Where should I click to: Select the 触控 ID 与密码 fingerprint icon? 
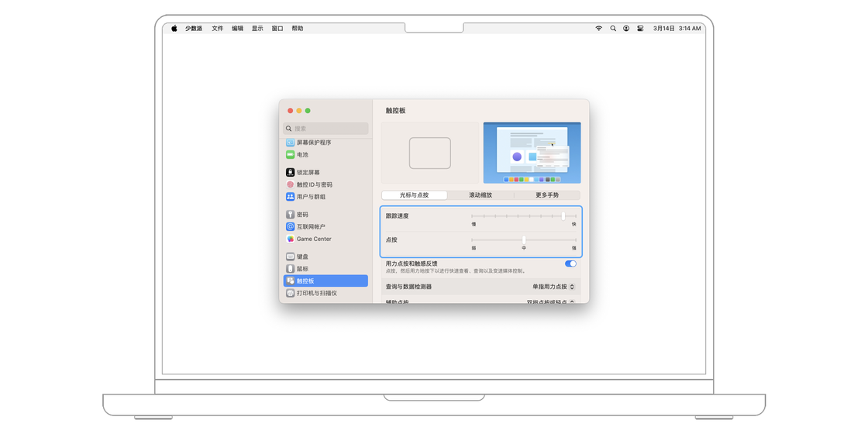tap(290, 184)
